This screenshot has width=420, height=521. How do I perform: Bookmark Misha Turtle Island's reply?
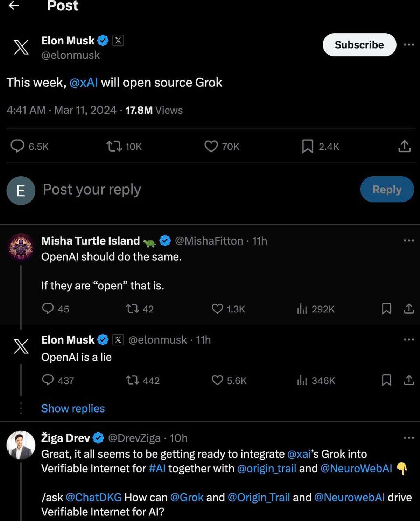pyautogui.click(x=386, y=309)
